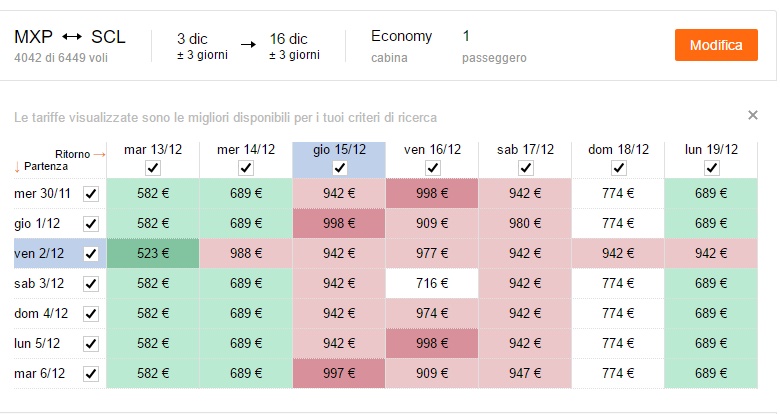Toggle the ven 2/12 departure checkbox
Viewport: 780px width, 414px height.
pyautogui.click(x=91, y=254)
